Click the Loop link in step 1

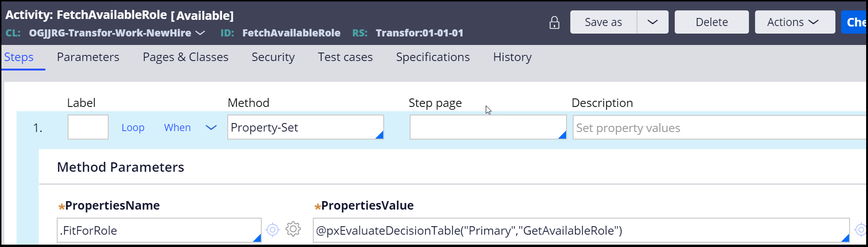pyautogui.click(x=133, y=128)
